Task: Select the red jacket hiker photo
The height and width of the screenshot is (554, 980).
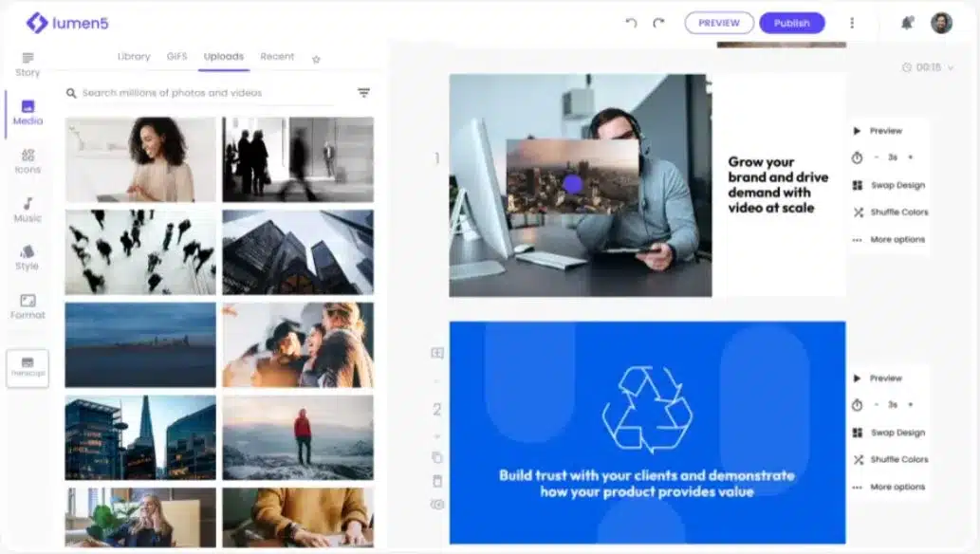Action: point(298,437)
